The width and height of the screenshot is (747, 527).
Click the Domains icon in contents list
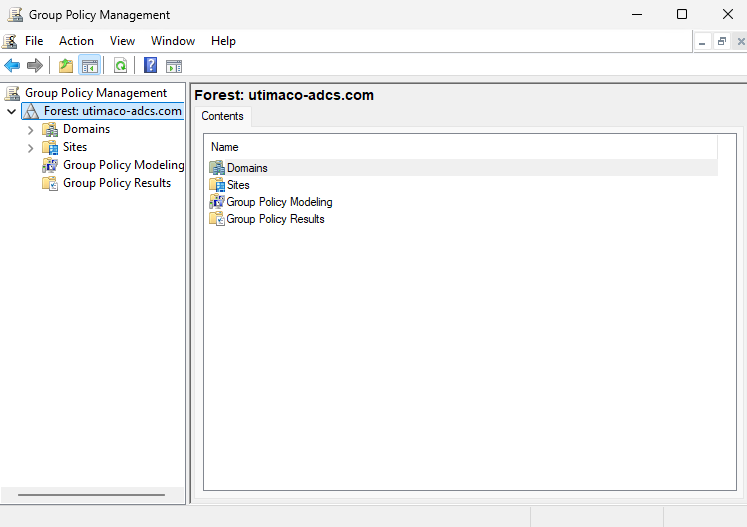(x=217, y=168)
